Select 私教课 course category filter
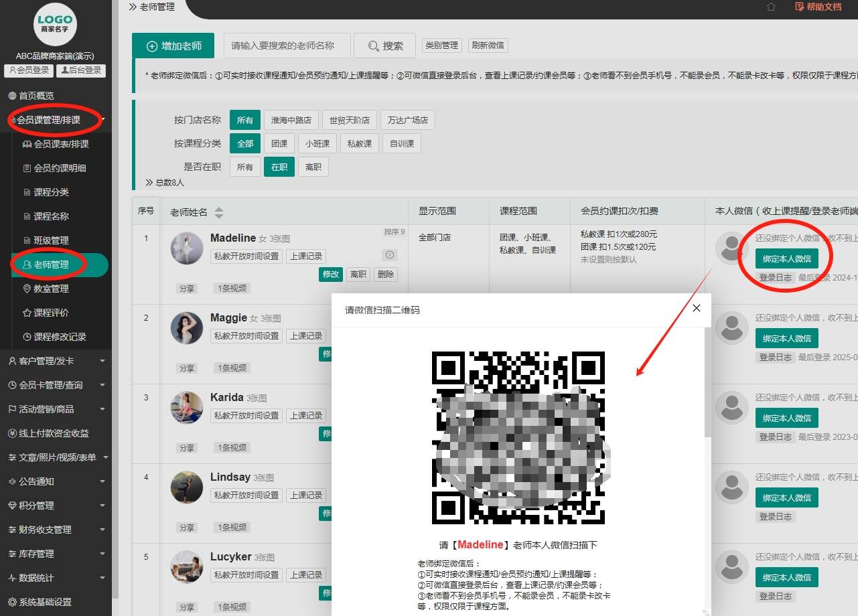858x616 pixels. coord(360,143)
